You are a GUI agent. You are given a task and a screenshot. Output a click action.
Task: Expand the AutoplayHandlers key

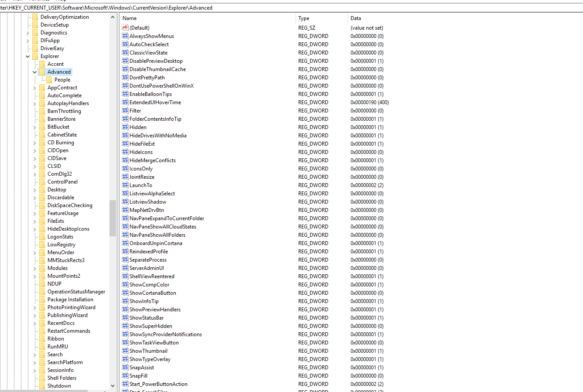coord(35,103)
